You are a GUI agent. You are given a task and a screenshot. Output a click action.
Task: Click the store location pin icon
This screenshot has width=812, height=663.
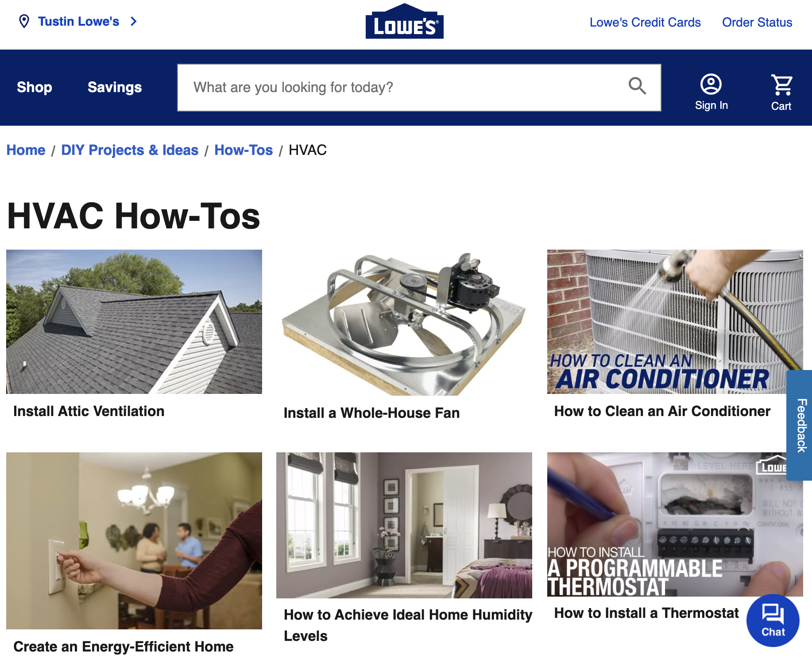tap(24, 21)
